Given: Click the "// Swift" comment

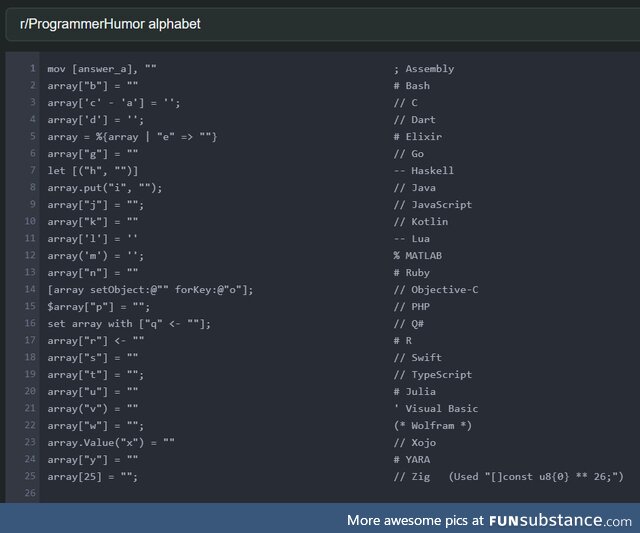Looking at the screenshot, I should 418,358.
